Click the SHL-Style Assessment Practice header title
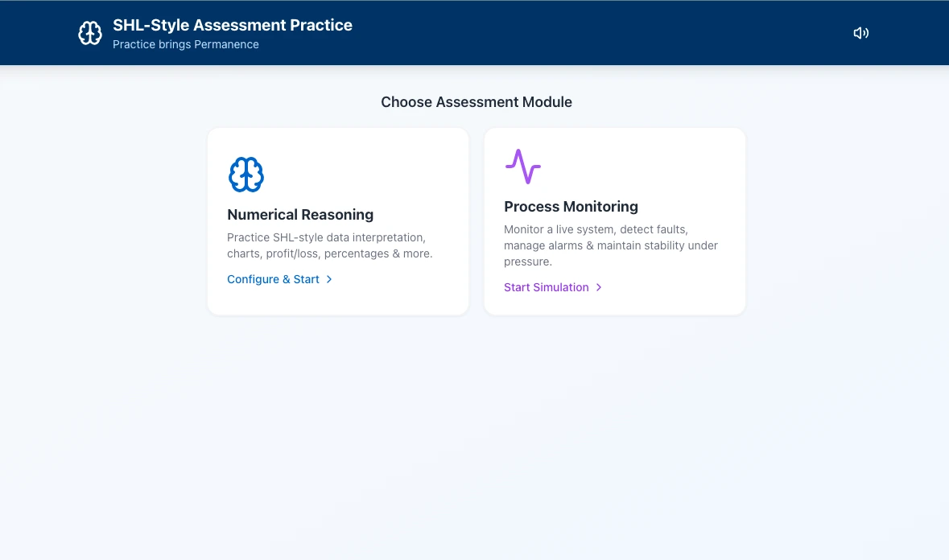Viewport: 949px width, 560px height. (233, 25)
